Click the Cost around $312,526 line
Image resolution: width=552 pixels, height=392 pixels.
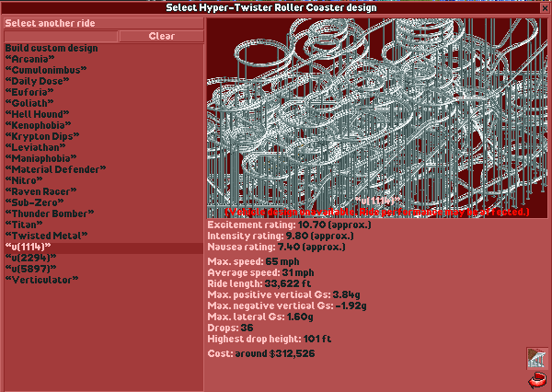(x=261, y=353)
